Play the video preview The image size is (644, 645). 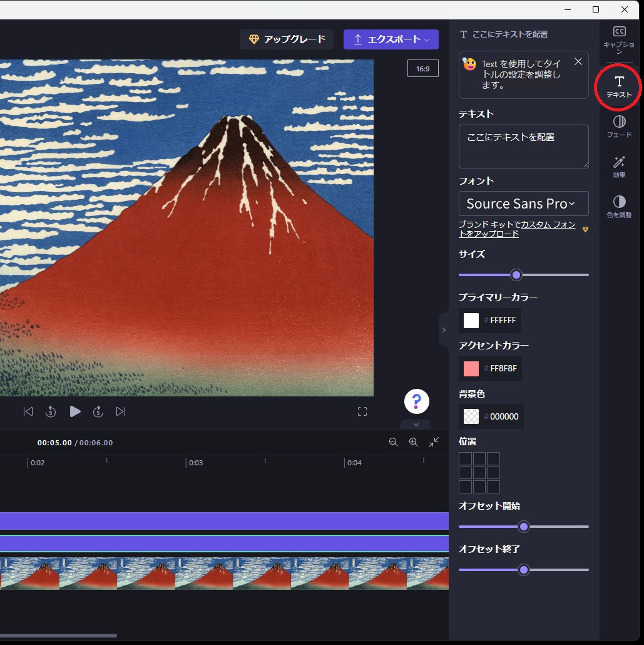75,411
